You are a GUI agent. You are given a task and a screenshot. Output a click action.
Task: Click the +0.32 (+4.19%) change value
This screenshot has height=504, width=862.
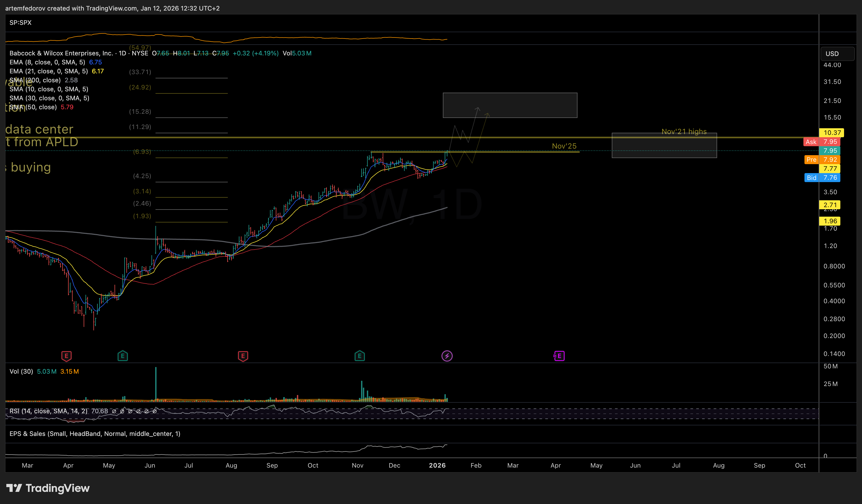[x=255, y=53]
